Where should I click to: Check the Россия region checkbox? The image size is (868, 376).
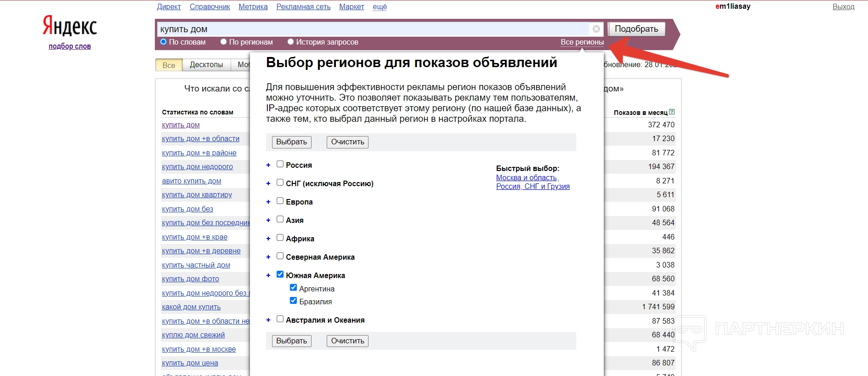[x=280, y=164]
